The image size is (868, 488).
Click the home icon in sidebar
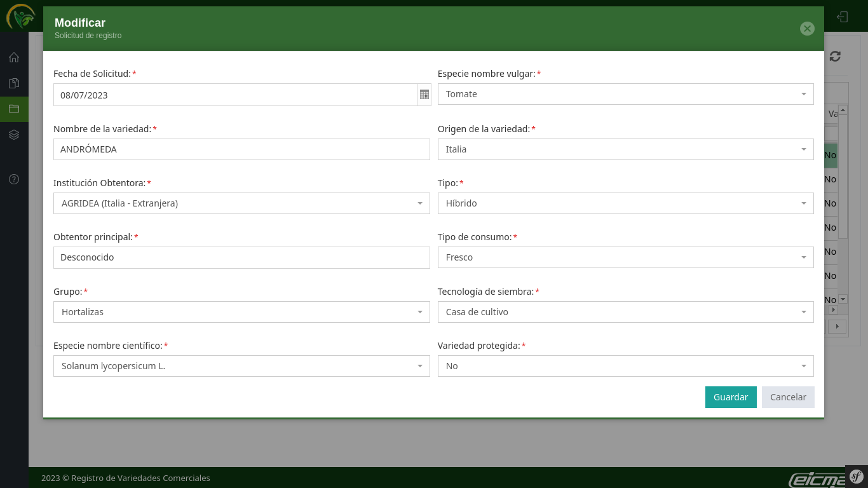click(x=14, y=58)
